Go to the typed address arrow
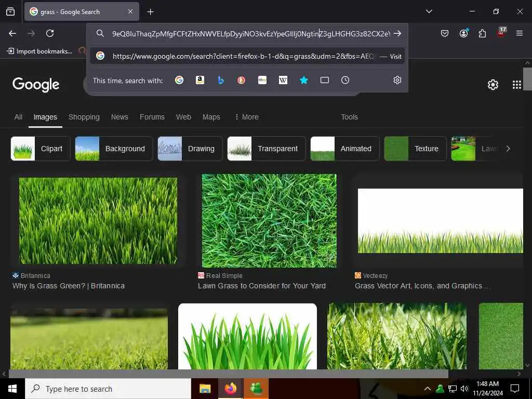The height and width of the screenshot is (399, 532). tap(397, 34)
